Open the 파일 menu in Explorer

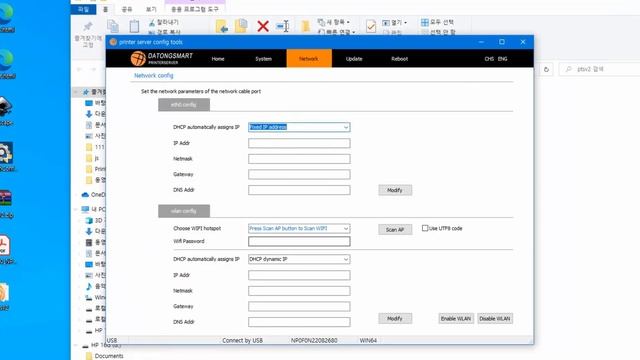pyautogui.click(x=83, y=9)
